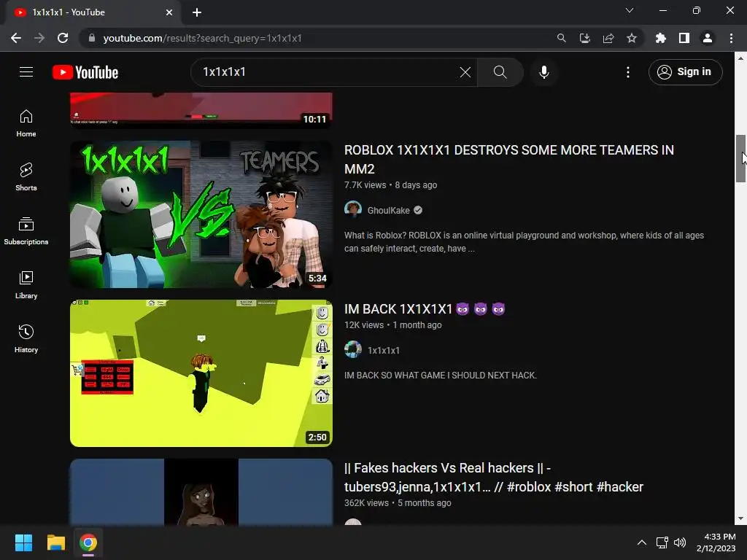Toggle the Chrome side panel

pos(684,38)
